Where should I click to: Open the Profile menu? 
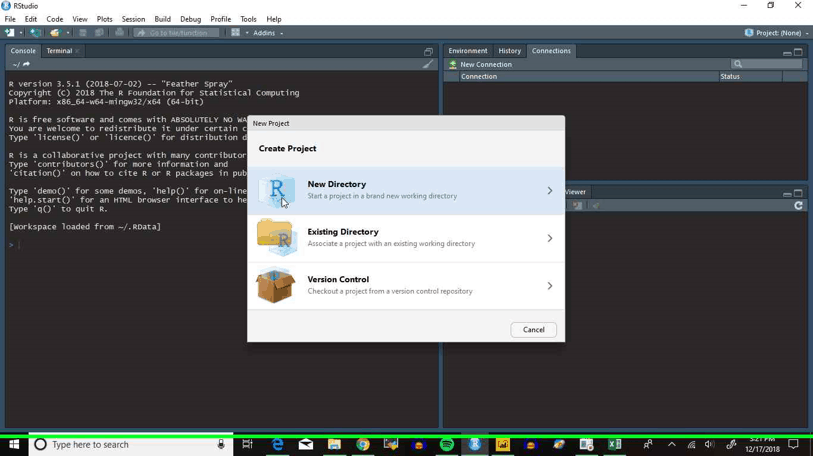point(220,19)
